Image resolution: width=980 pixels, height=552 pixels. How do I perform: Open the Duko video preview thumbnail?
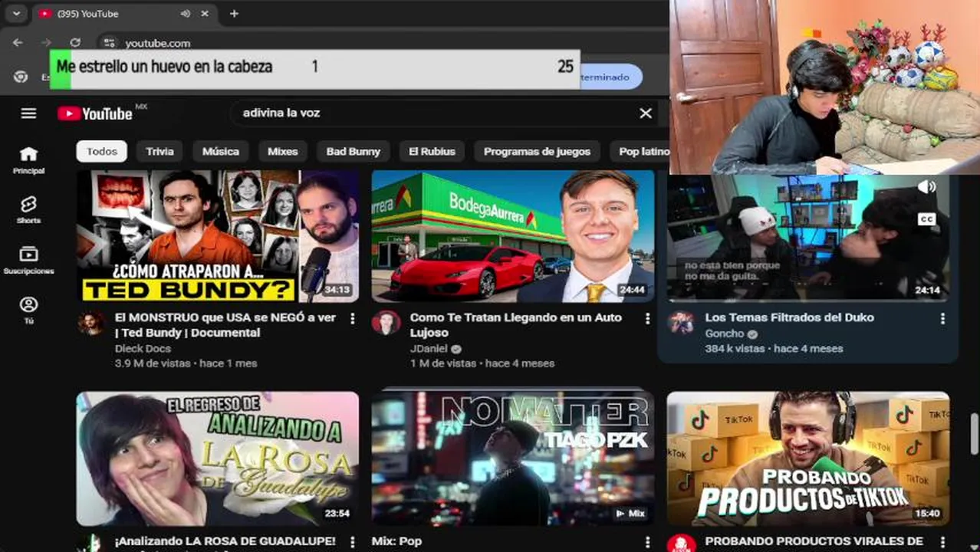(808, 238)
